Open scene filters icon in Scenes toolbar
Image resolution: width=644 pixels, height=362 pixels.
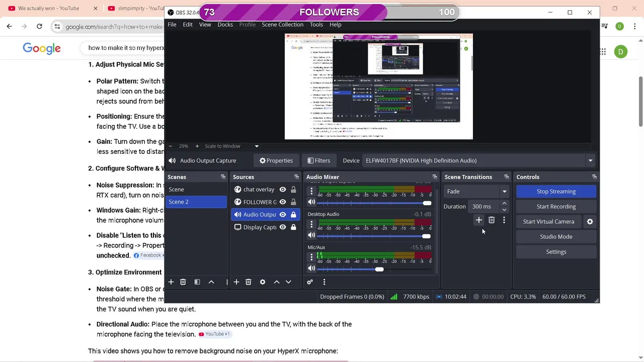tap(197, 282)
